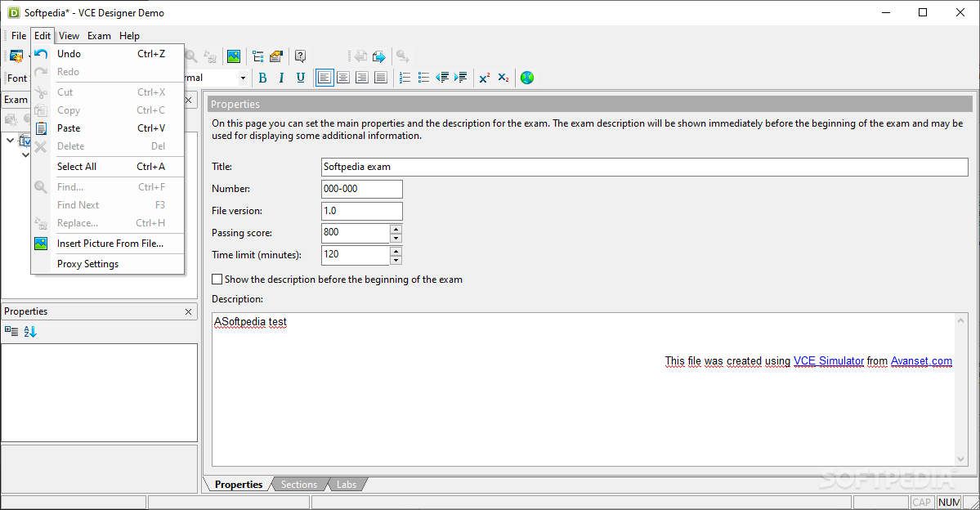This screenshot has width=980, height=510.
Task: Select the Properties bottom tab
Action: (x=238, y=485)
